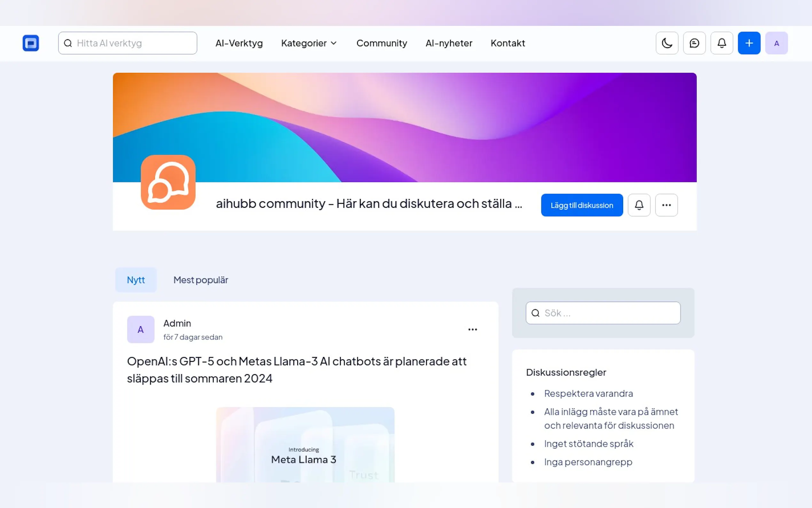Open the Meta Llama 3 post image

click(305, 445)
